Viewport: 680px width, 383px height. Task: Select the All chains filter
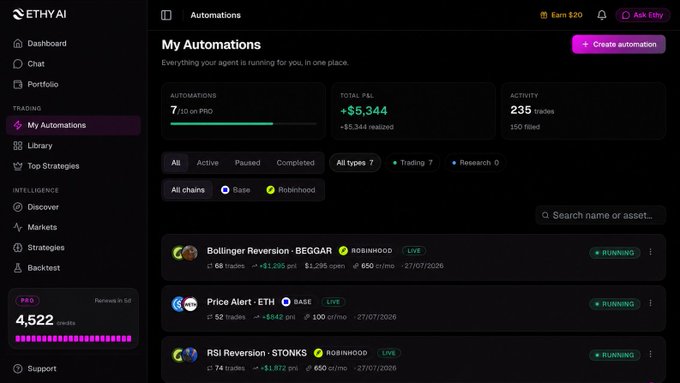tap(188, 190)
